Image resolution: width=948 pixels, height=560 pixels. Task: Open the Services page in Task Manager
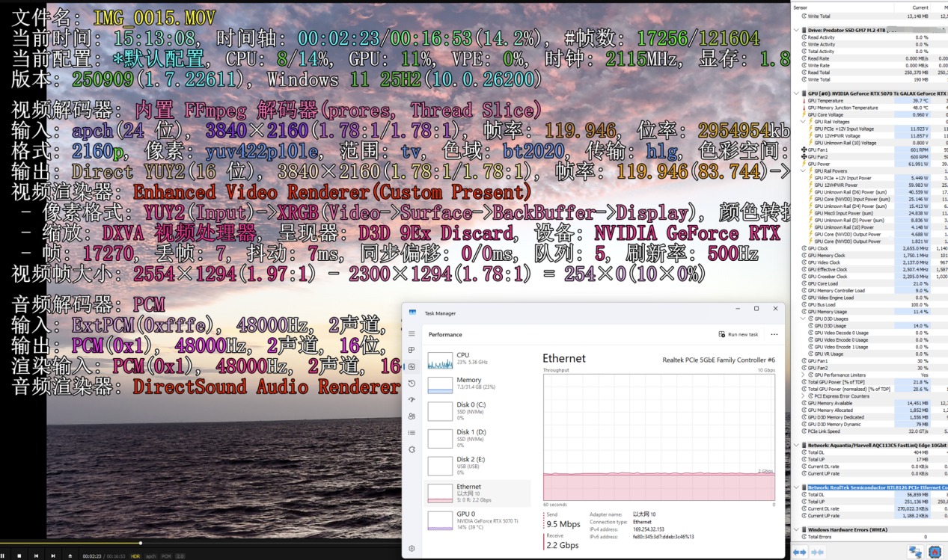[412, 449]
